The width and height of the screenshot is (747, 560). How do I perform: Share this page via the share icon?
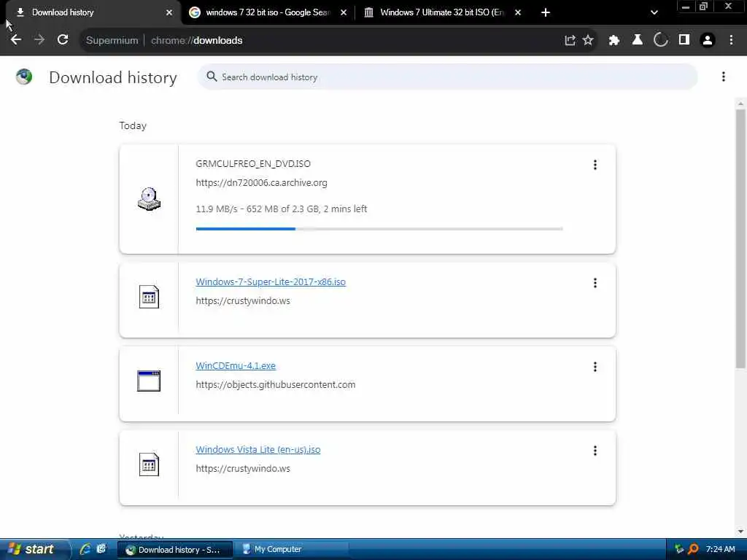tap(570, 41)
